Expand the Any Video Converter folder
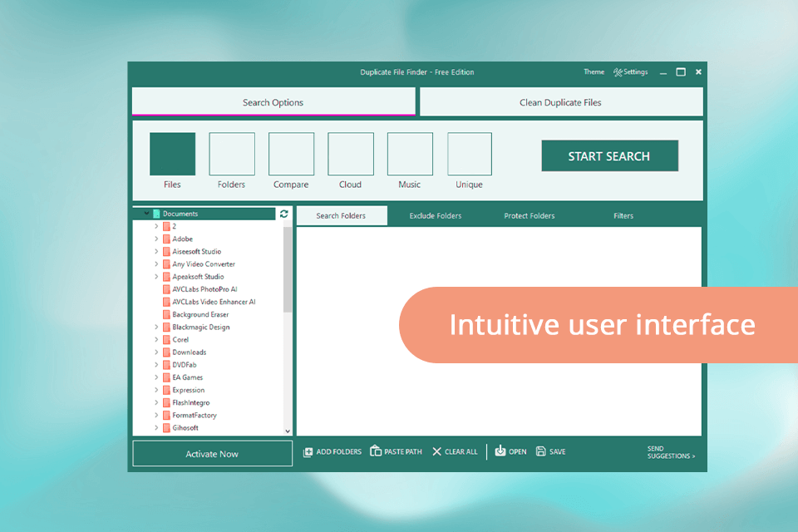Viewport: 798px width, 532px height. pos(156,264)
